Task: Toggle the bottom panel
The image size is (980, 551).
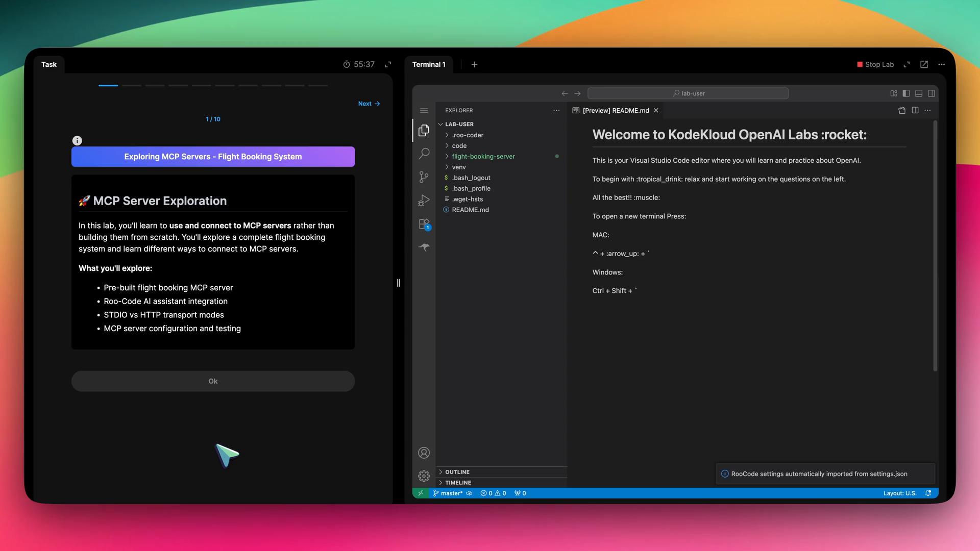Action: point(919,93)
